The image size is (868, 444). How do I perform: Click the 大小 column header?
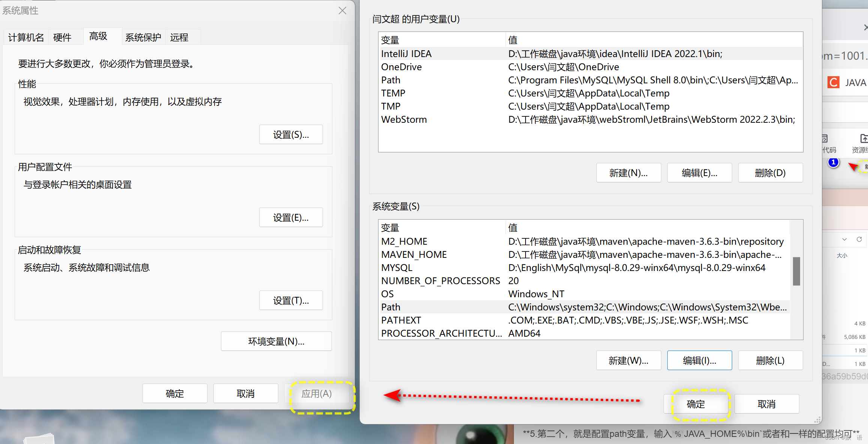tap(842, 256)
